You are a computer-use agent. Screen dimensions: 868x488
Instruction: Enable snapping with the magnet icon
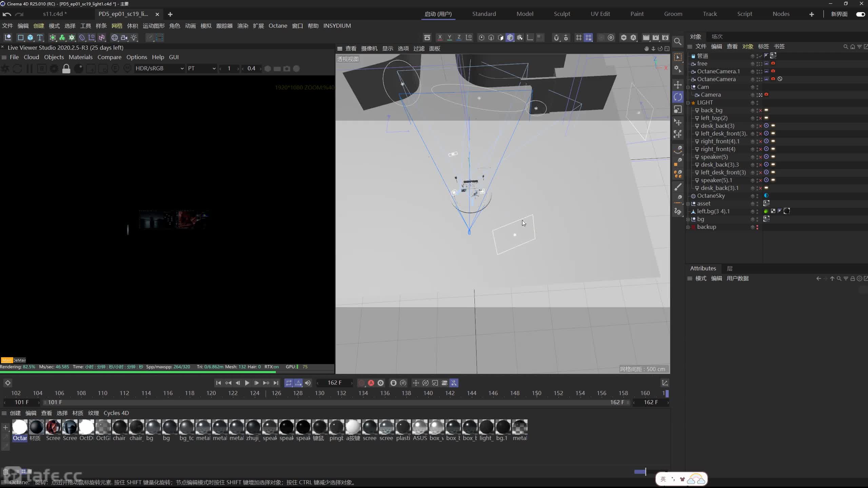coord(556,38)
